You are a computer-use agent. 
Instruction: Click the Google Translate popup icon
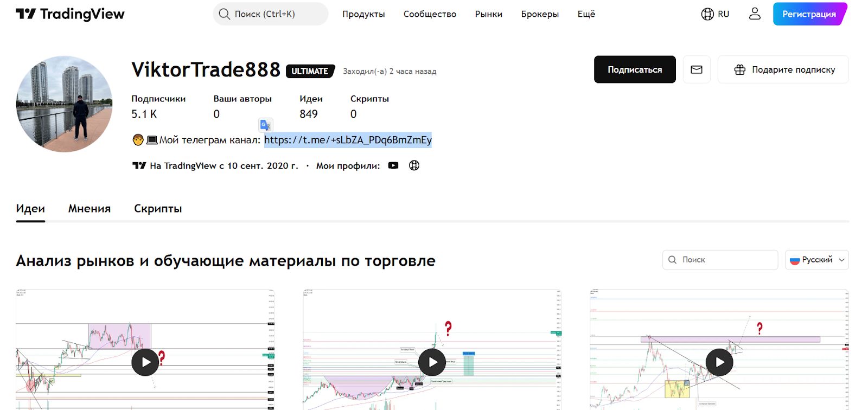pos(265,125)
